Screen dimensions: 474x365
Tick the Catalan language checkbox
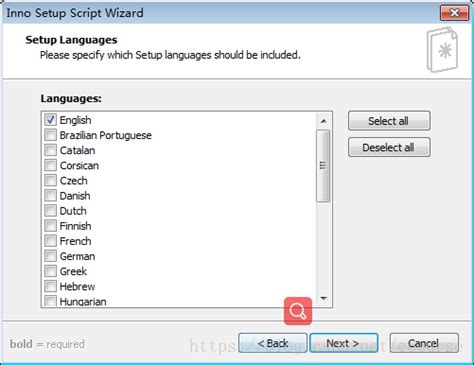click(x=50, y=150)
